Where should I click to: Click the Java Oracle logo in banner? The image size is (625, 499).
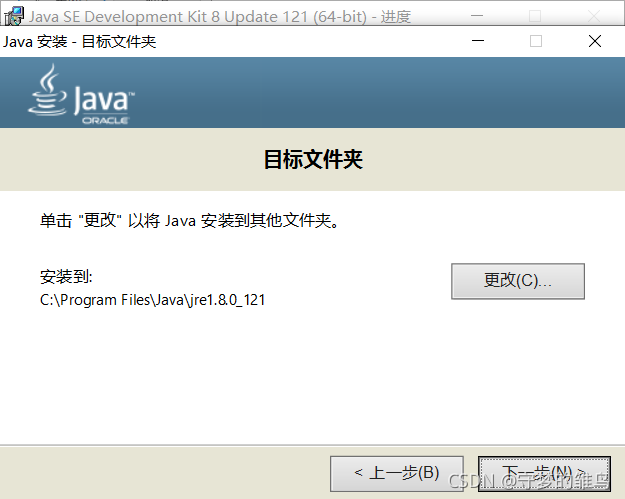[x=81, y=95]
